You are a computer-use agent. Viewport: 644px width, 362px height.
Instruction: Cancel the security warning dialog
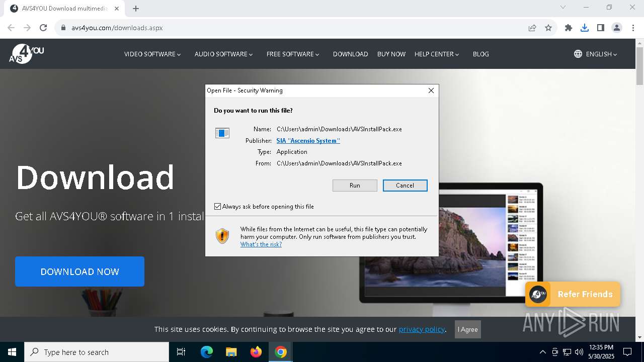(x=405, y=186)
